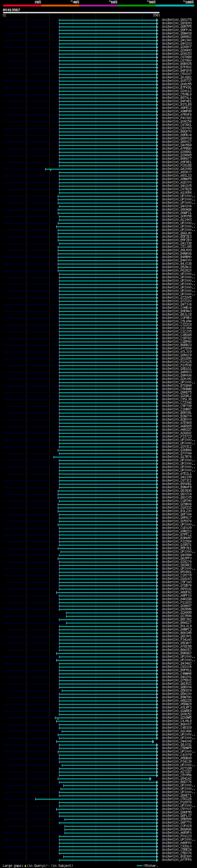Select the UniRef100_Q86ET1 label

176,796
